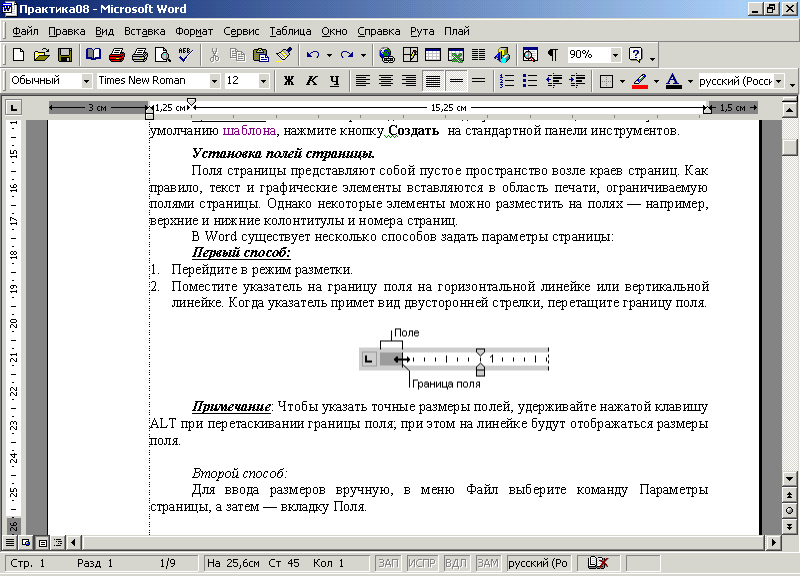
Task: Expand the font size 12 dropdown
Action: (263, 81)
